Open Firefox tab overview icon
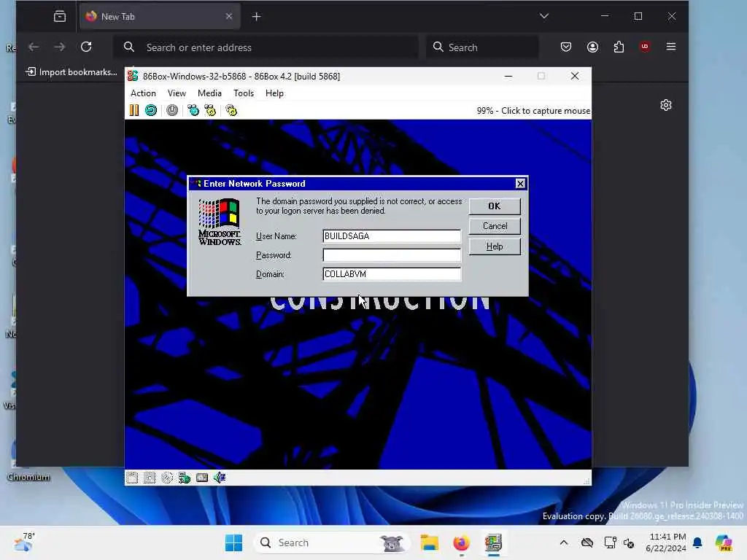The height and width of the screenshot is (560, 747). [60, 17]
